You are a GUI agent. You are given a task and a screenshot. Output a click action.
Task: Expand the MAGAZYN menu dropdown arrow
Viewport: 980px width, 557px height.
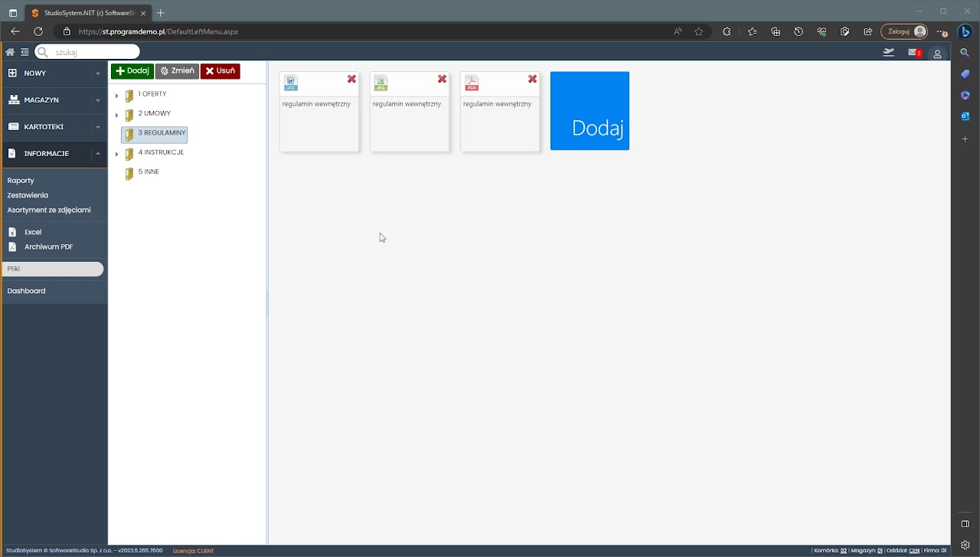[98, 100]
